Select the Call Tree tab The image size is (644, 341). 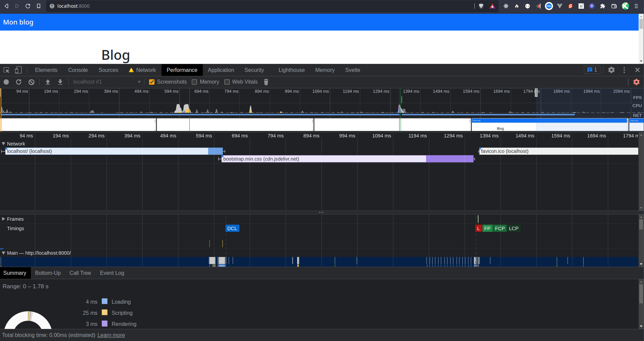click(80, 273)
